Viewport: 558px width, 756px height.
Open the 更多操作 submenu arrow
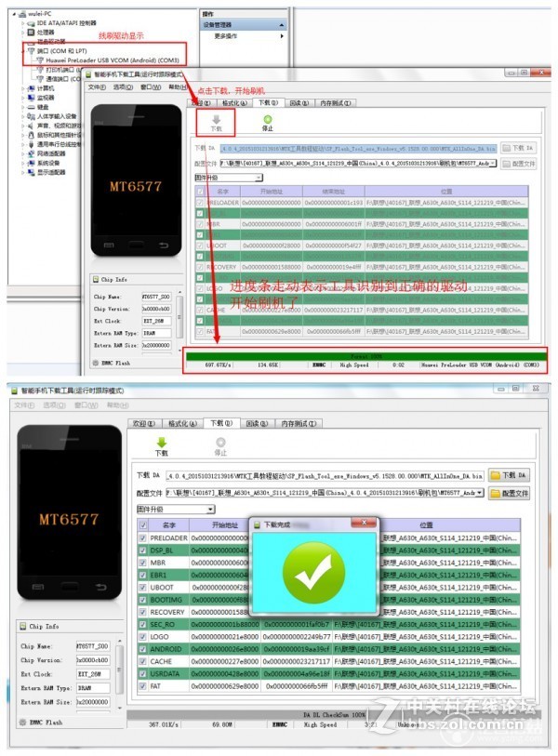[282, 35]
